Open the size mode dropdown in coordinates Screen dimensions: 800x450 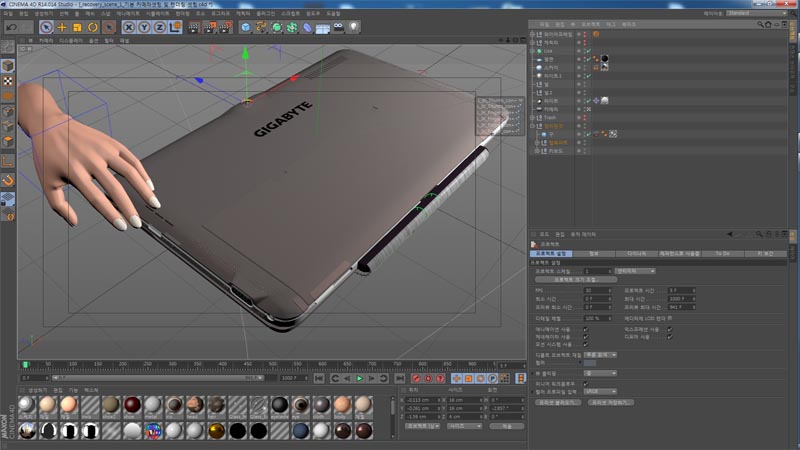point(464,426)
